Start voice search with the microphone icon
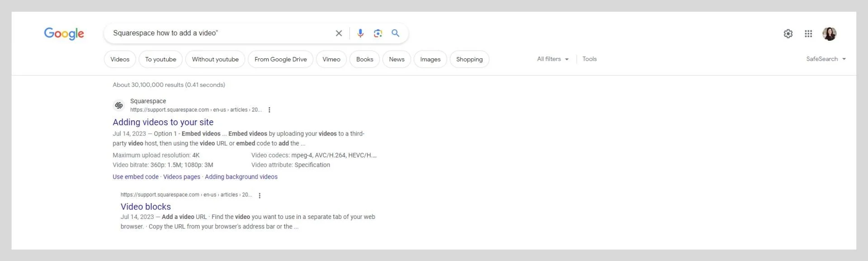868x261 pixels. click(360, 33)
